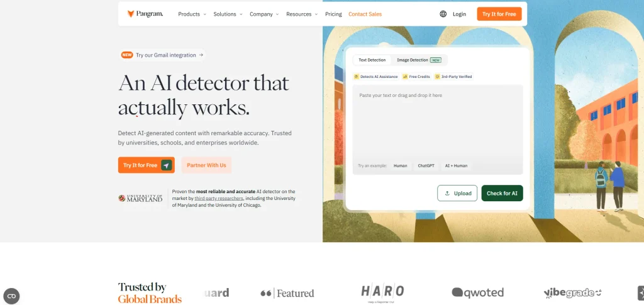Screen dimensions: 644x305
Task: Click the 'Try an example:' label
Action: (x=372, y=166)
